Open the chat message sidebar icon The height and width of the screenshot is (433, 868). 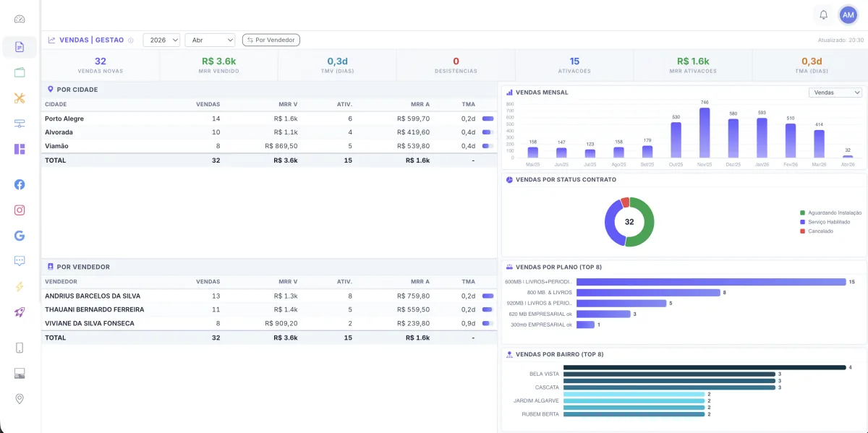pos(20,261)
